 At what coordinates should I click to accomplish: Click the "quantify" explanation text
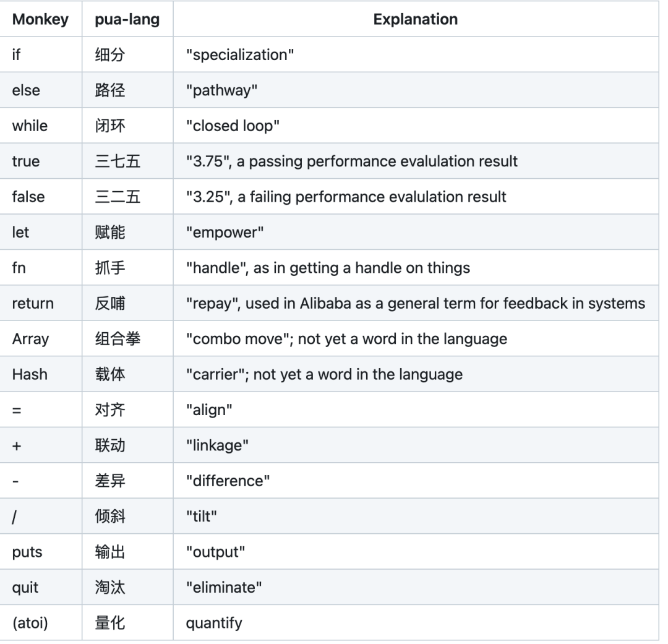tap(214, 624)
